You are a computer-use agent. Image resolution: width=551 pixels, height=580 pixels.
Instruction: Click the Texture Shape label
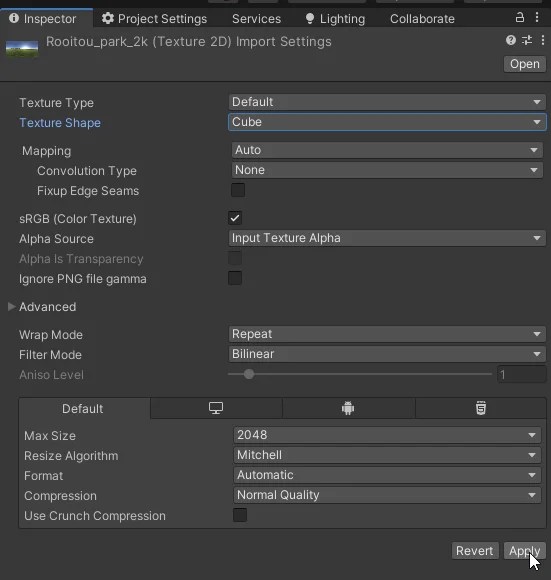[x=60, y=123]
